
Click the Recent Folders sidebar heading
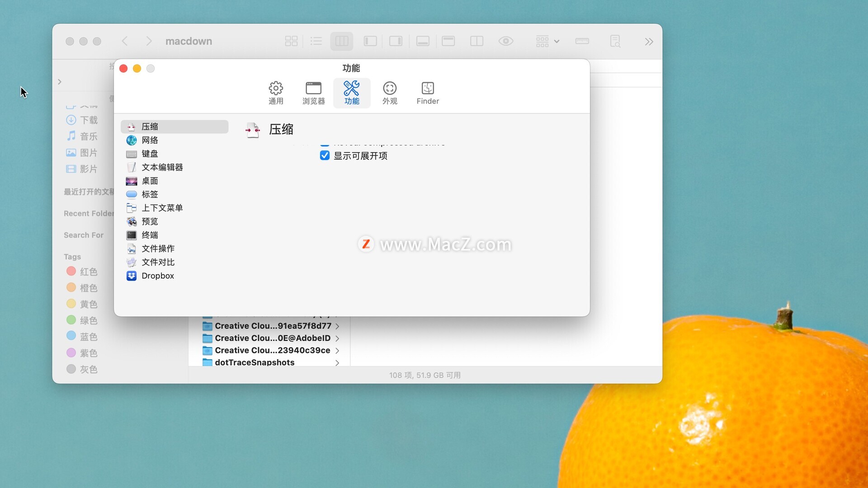coord(89,213)
